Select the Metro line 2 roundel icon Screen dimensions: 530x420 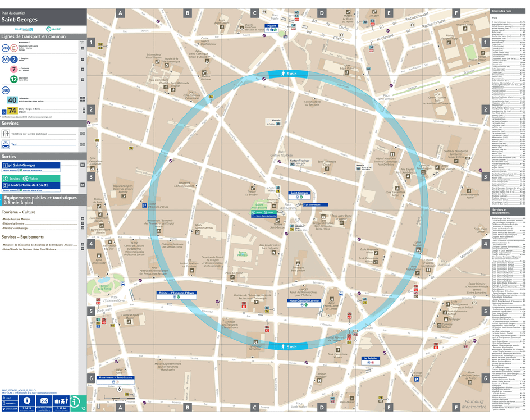(13, 60)
